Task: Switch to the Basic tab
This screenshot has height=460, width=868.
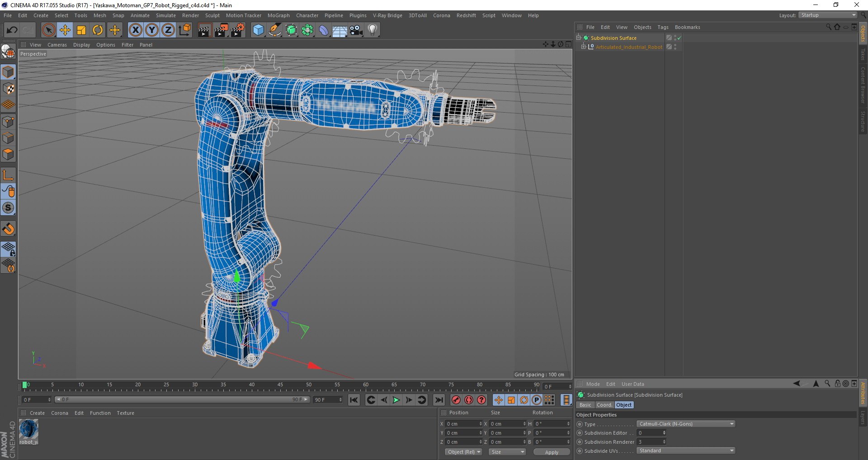Action: click(585, 405)
